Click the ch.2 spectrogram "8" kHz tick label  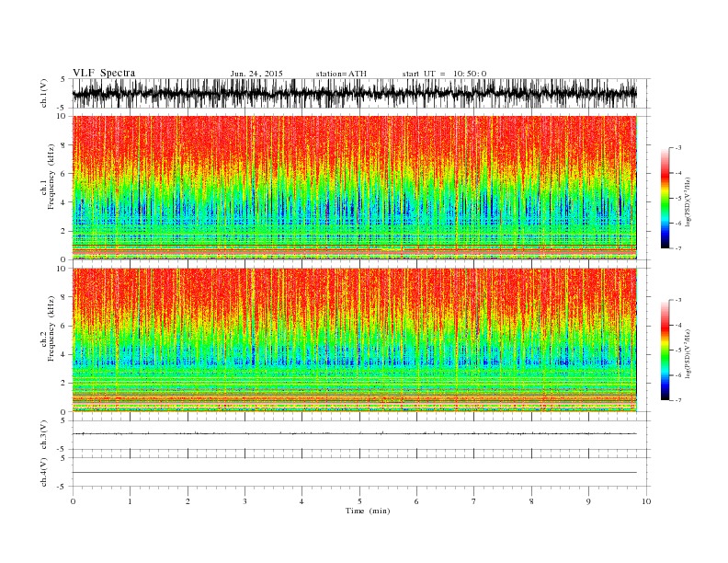63,297
